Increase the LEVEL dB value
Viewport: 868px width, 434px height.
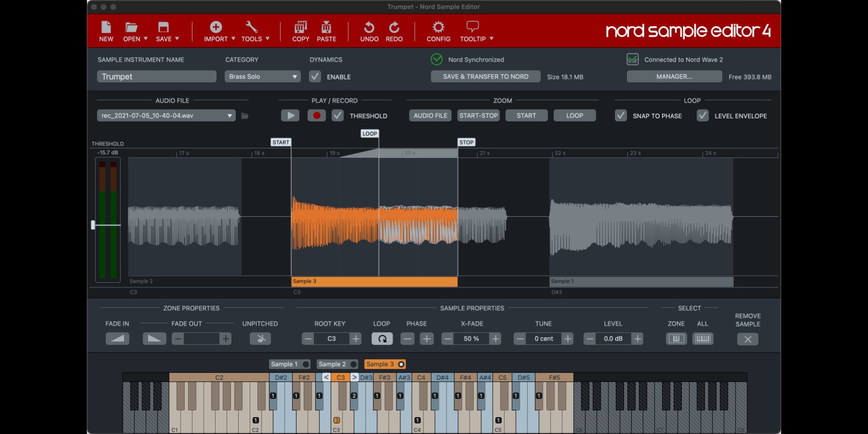[637, 339]
